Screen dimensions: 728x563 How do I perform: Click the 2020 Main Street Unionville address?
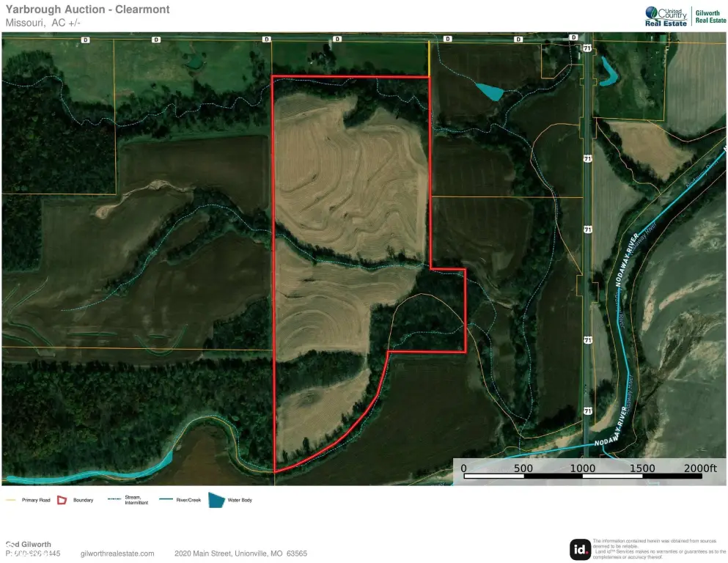click(x=240, y=553)
